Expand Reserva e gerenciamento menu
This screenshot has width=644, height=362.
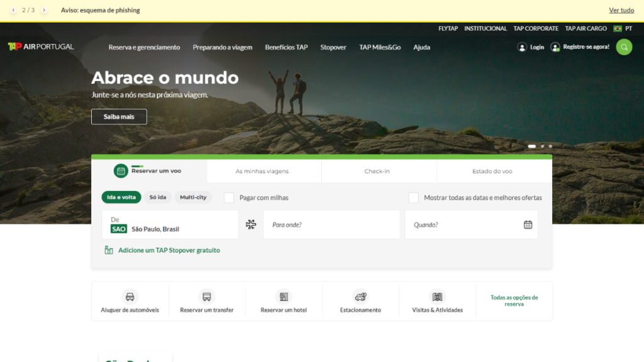tap(144, 47)
